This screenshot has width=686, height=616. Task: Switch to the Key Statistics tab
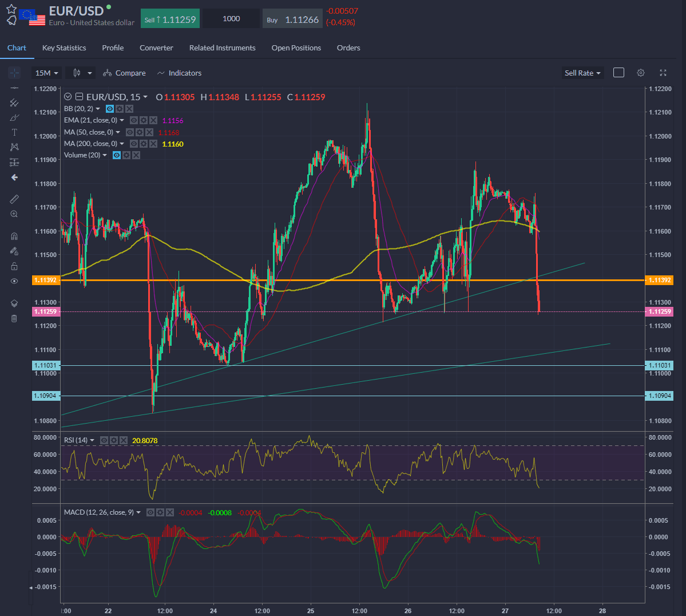[x=64, y=48]
